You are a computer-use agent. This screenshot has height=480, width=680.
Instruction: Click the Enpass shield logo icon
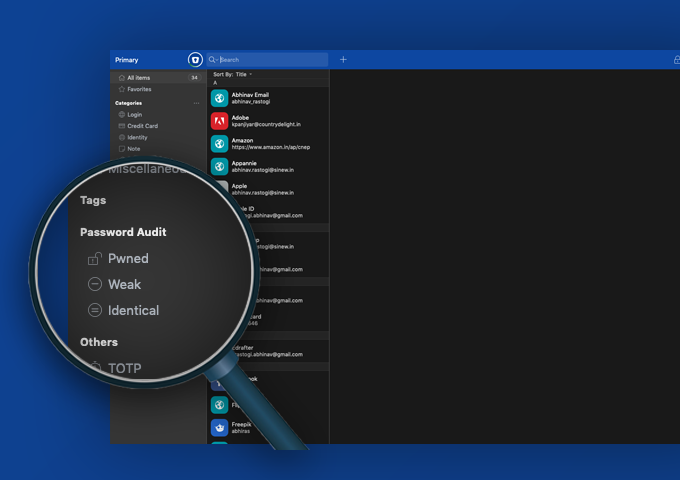click(195, 60)
